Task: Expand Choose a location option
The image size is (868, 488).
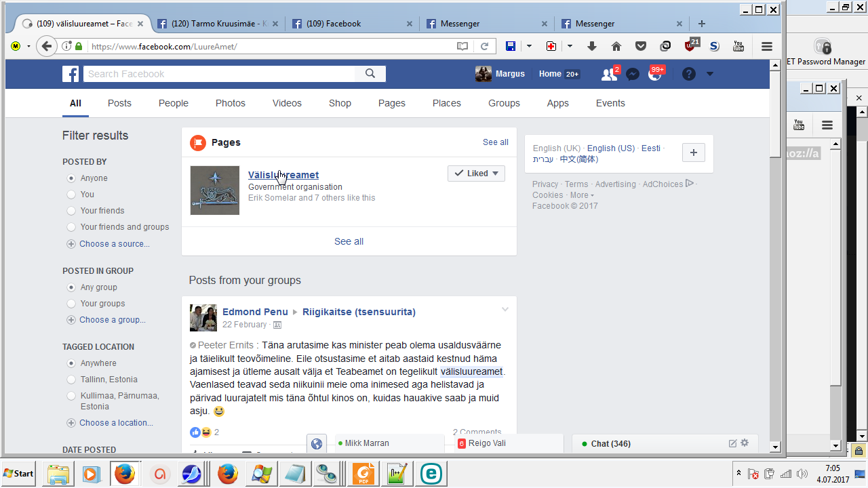Action: click(x=110, y=423)
